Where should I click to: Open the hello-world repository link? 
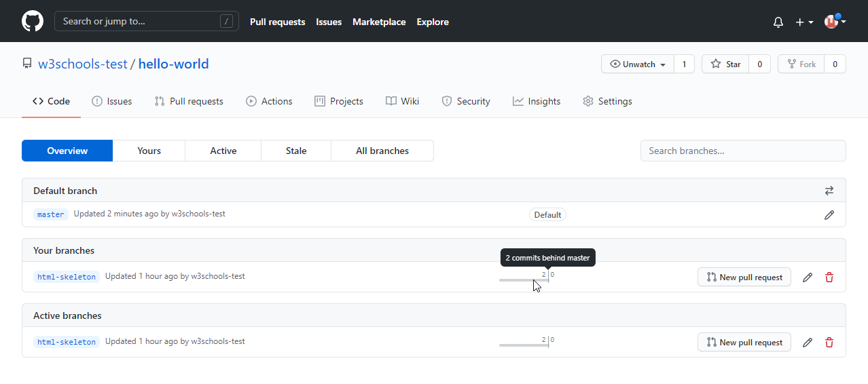click(x=174, y=64)
